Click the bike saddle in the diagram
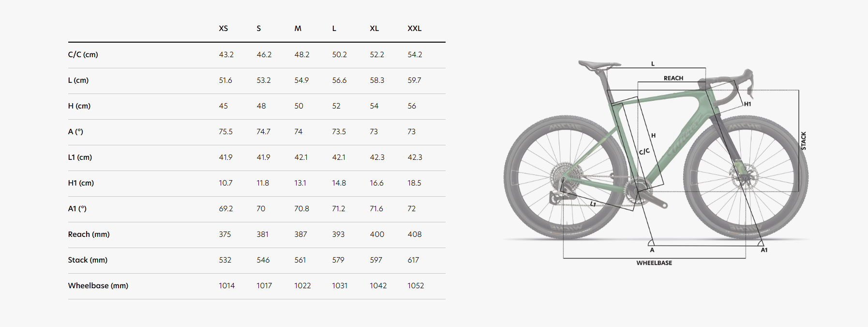This screenshot has height=327, width=868. (x=599, y=64)
